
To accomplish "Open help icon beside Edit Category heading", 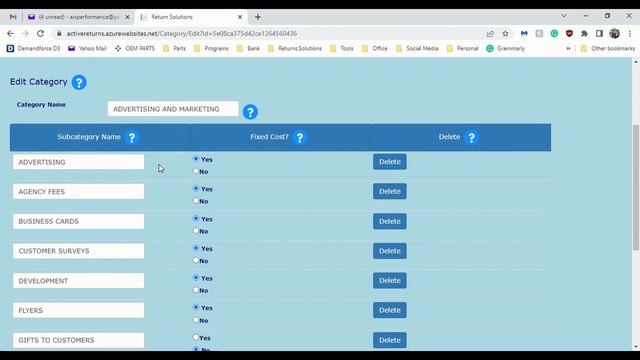I will pyautogui.click(x=79, y=82).
